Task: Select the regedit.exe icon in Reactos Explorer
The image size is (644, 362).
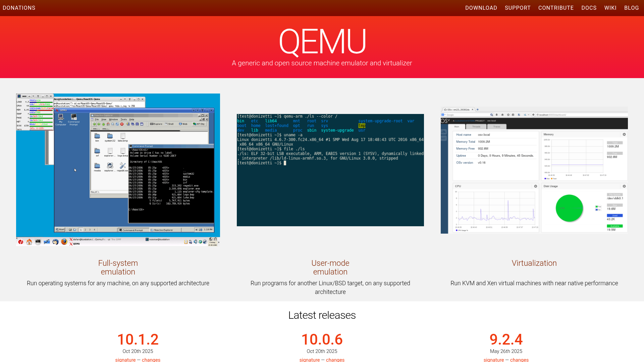Action: (x=122, y=166)
